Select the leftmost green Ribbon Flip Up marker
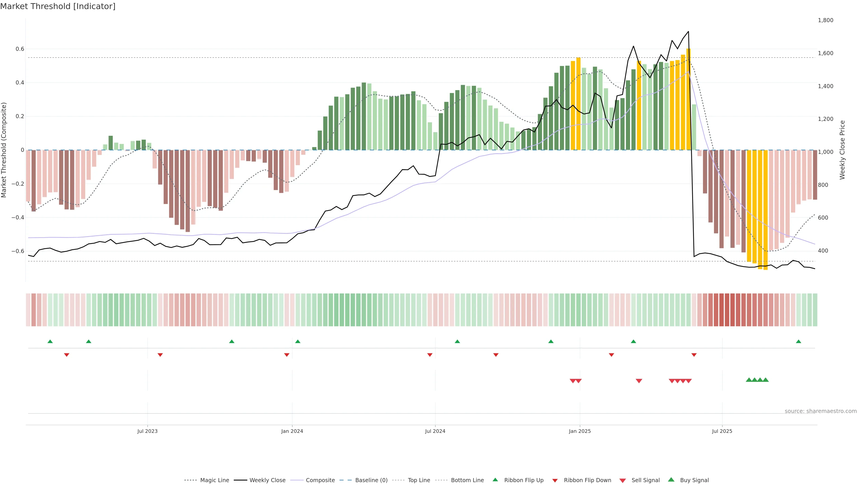Viewport: 868px width, 488px height. 50,342
